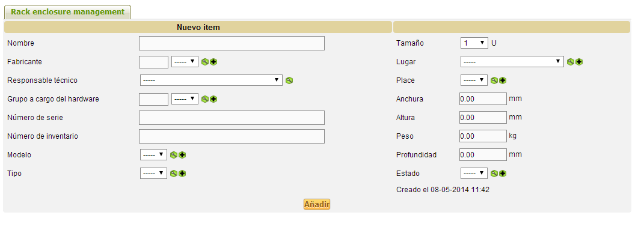Add a new Modelo with plus icon
This screenshot has height=227, width=644.
click(182, 155)
